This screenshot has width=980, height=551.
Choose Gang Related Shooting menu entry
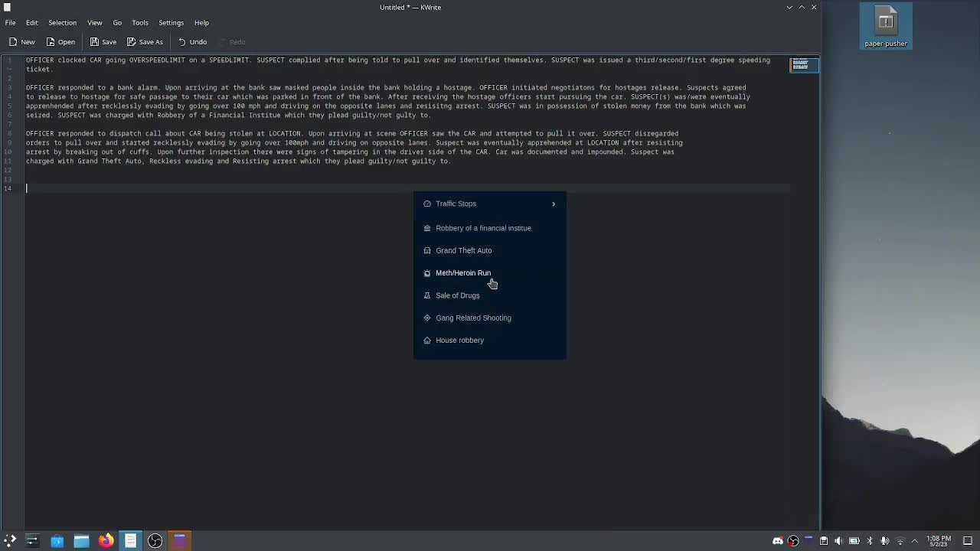(x=473, y=318)
